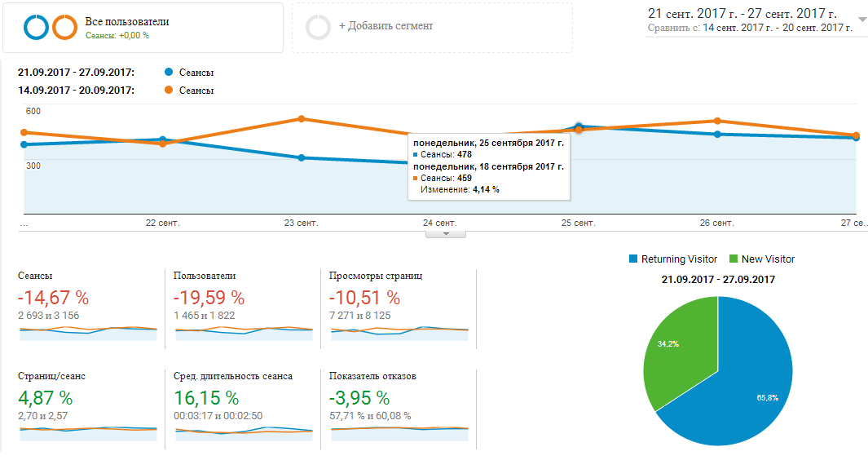
Task: Click orange data point at 23 сент.
Action: pos(301,119)
